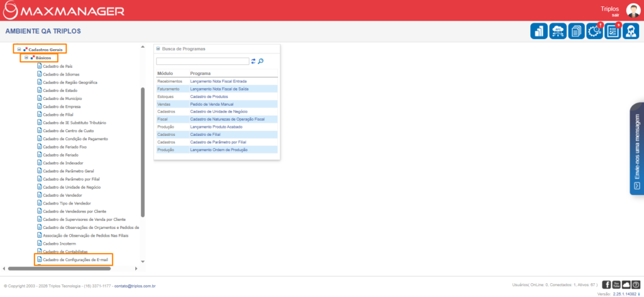The width and height of the screenshot is (644, 297).
Task: Open the bar chart reports icon
Action: click(x=539, y=31)
